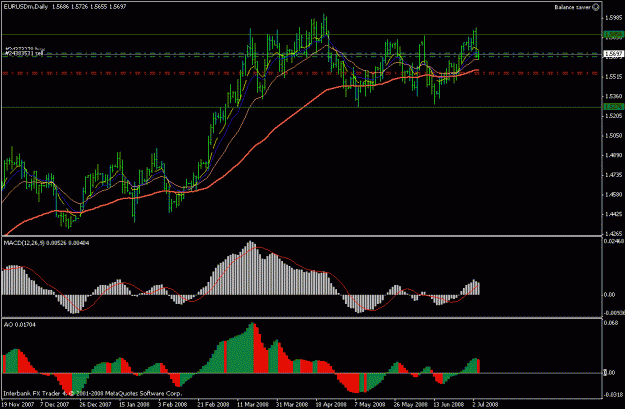Click the green 1.5276 price tag
This screenshot has height=409, width=625.
point(613,107)
